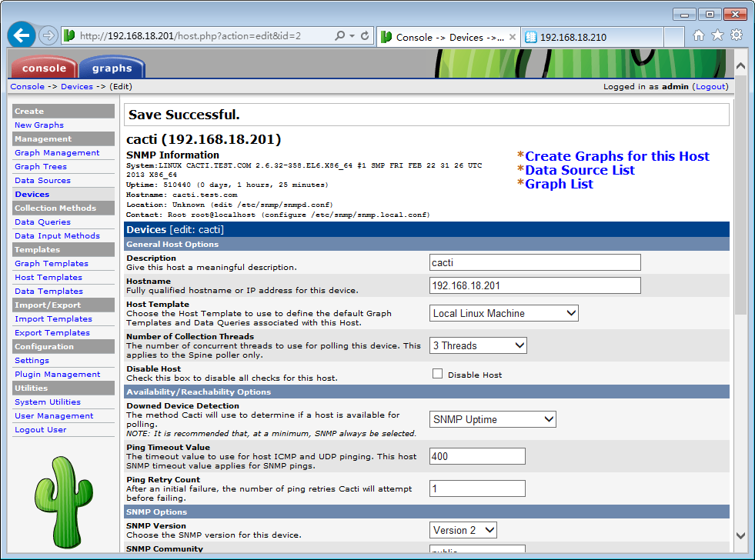
Task: Click the Console breadcrumb link
Action: [28, 87]
